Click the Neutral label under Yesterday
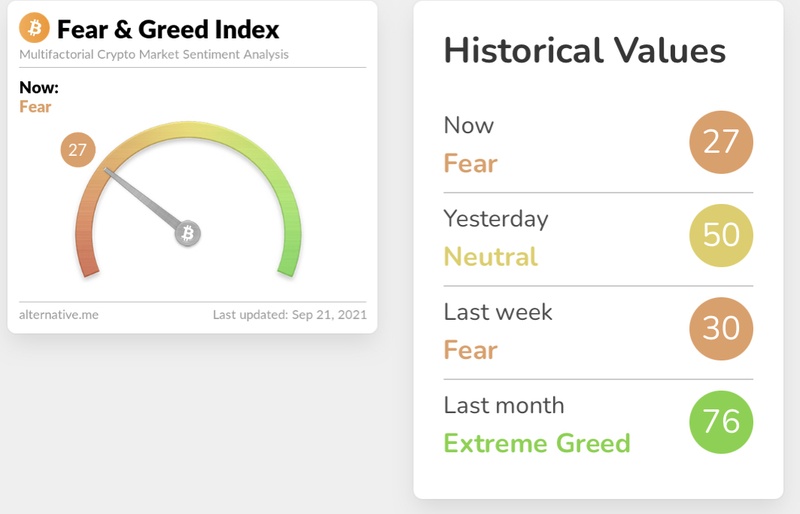 pyautogui.click(x=490, y=257)
